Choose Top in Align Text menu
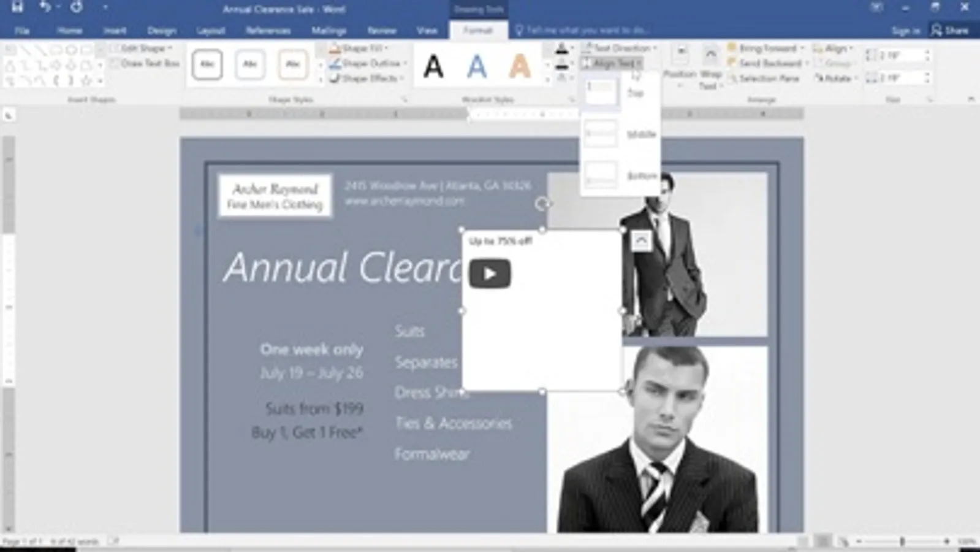 [x=620, y=93]
